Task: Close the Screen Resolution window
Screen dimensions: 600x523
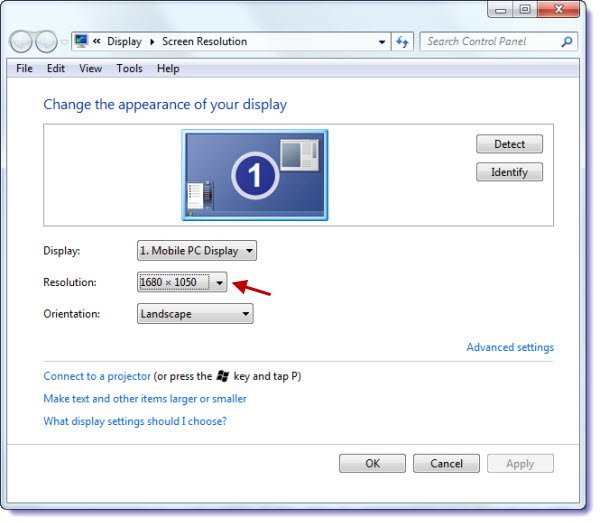Action: [558, 9]
